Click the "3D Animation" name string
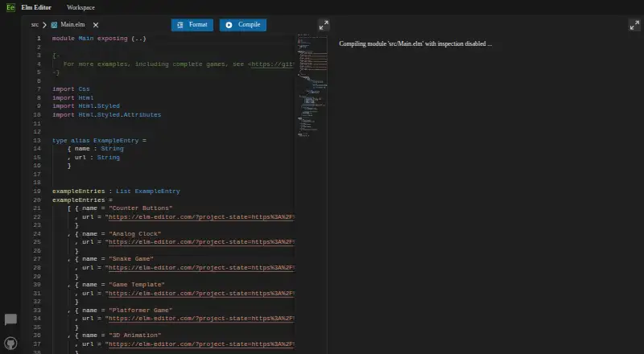This screenshot has height=354, width=644. [x=134, y=335]
